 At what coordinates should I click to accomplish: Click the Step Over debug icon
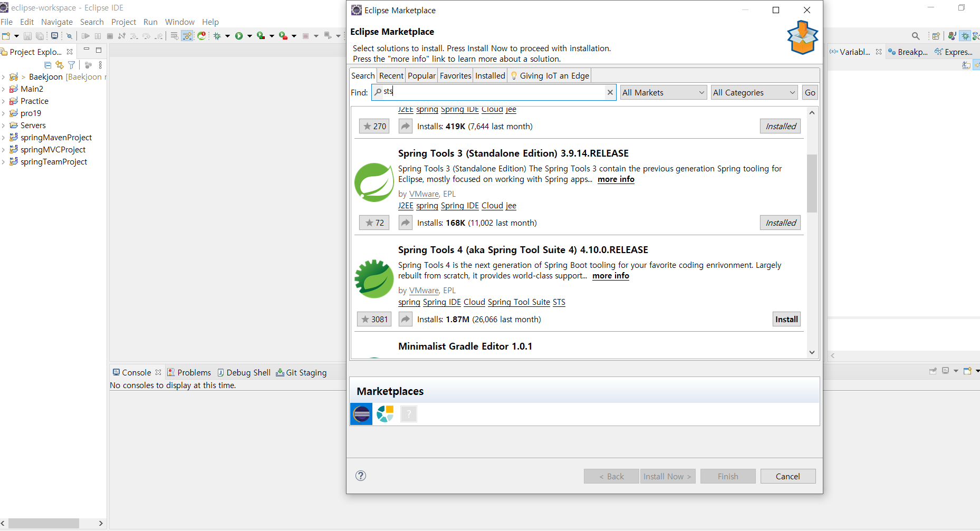(146, 36)
